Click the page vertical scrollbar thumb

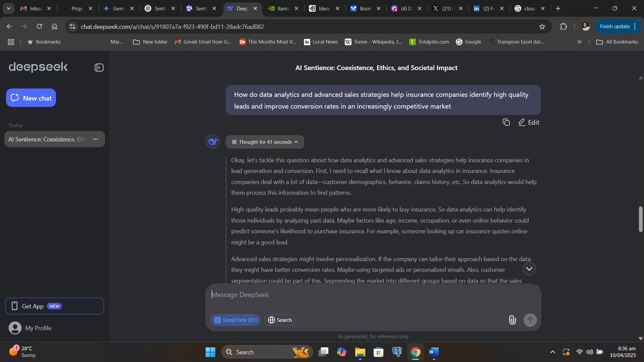click(x=640, y=219)
